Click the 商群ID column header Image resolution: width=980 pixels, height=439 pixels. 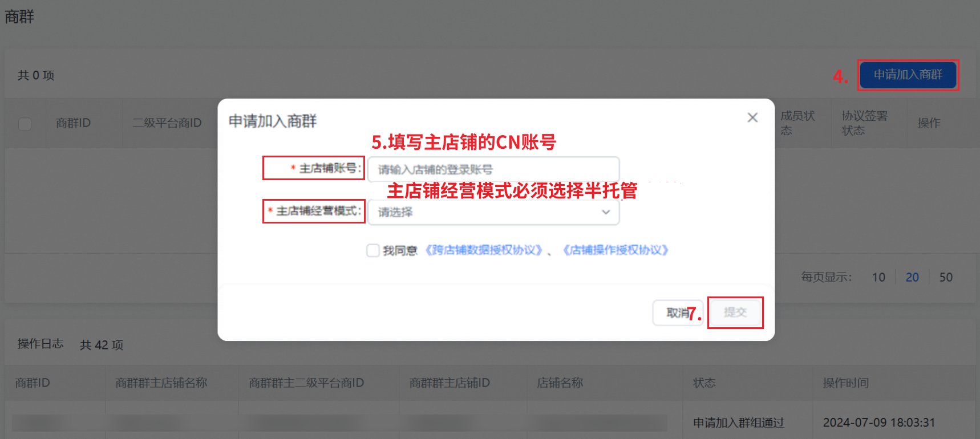(73, 123)
